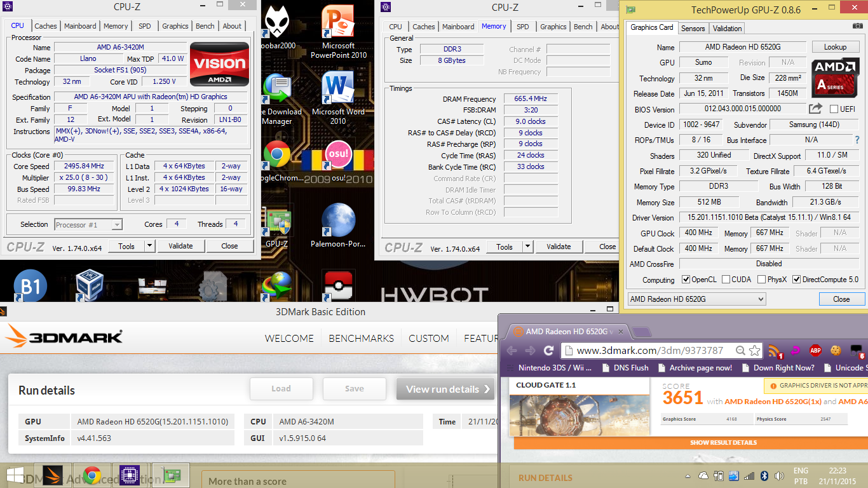
Task: Open the Pokéball desktop icon
Action: (x=338, y=285)
